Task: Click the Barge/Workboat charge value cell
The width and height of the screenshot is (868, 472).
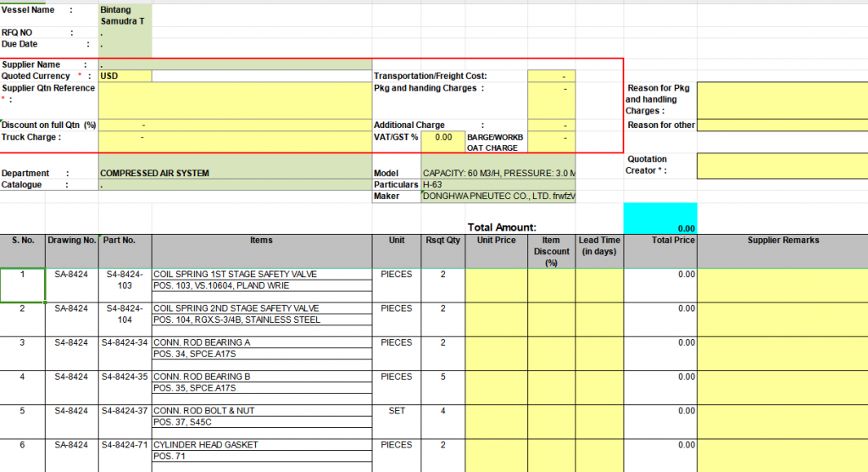Action: pos(551,142)
